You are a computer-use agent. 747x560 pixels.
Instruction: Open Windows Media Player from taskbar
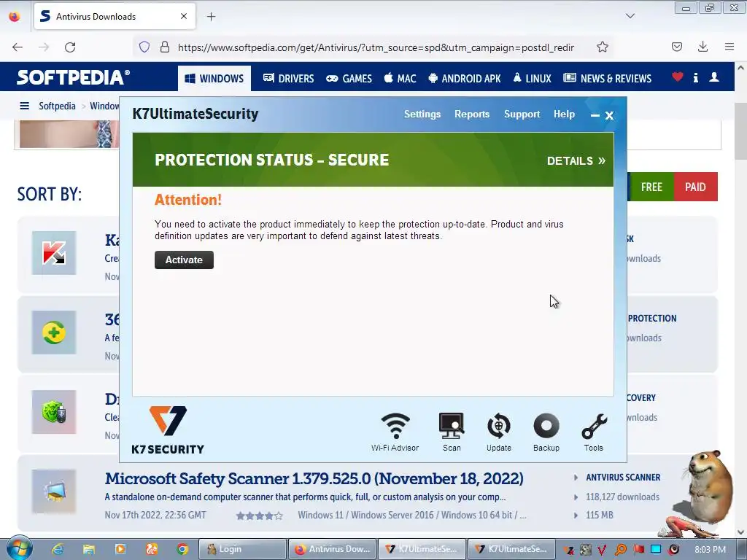coord(120,549)
